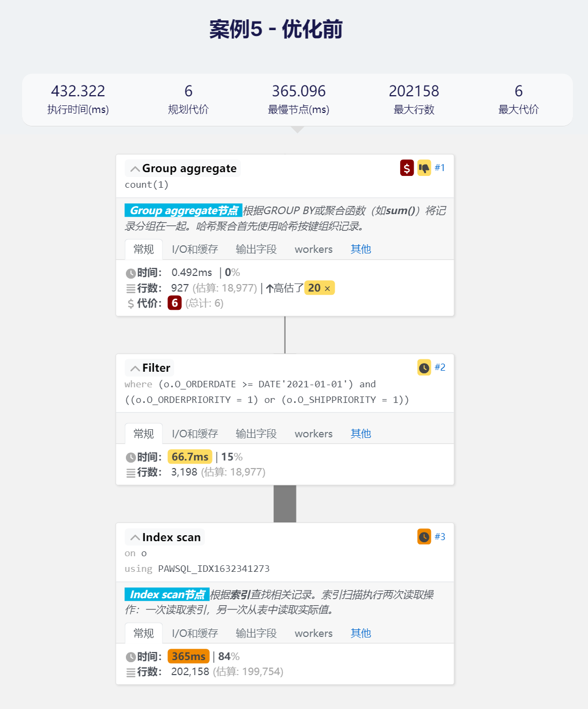588x709 pixels.
Task: Click the yellow 20 × overestimate badge
Action: pyautogui.click(x=320, y=288)
